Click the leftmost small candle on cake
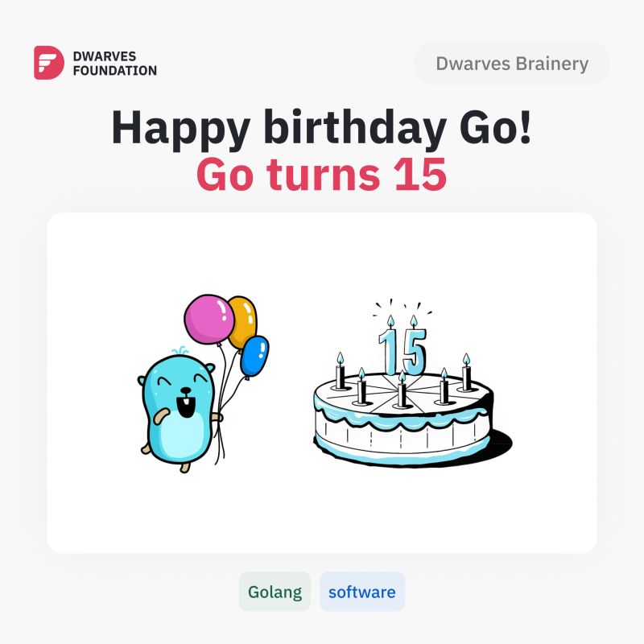 click(x=340, y=371)
